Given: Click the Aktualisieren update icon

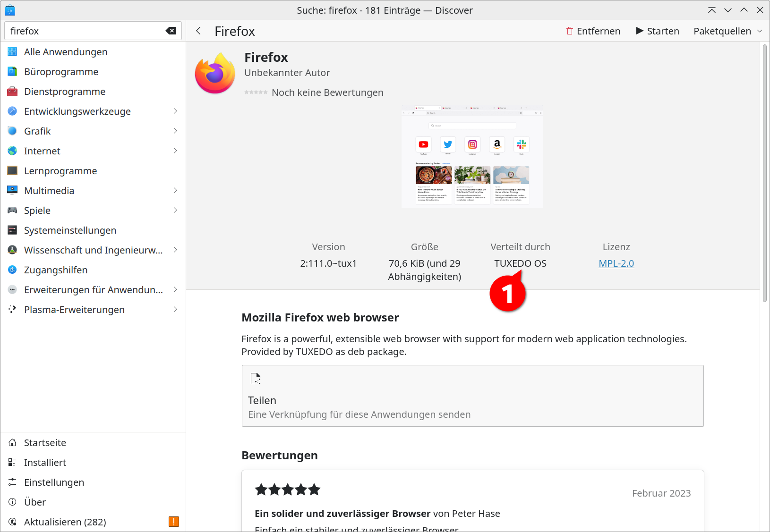Looking at the screenshot, I should tap(12, 522).
